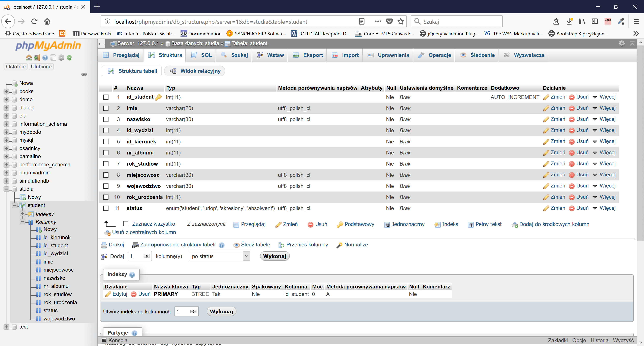Click Normalize link
This screenshot has width=644, height=346.
coord(352,245)
